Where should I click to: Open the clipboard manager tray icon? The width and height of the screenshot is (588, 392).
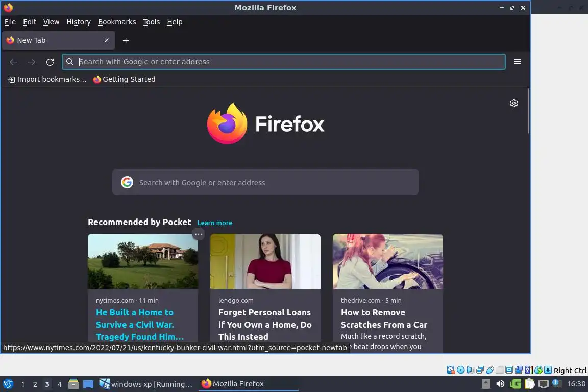pos(529,384)
